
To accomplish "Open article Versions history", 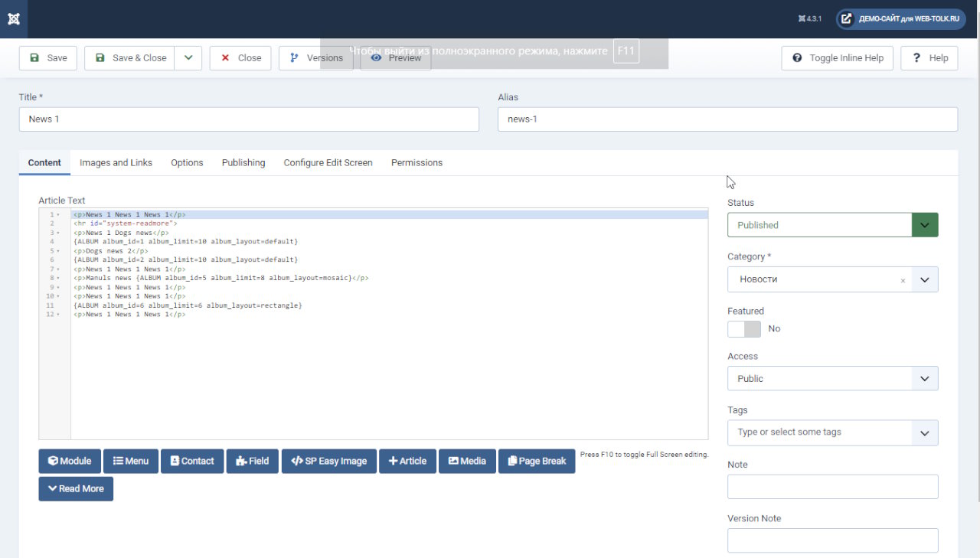I will (x=316, y=58).
